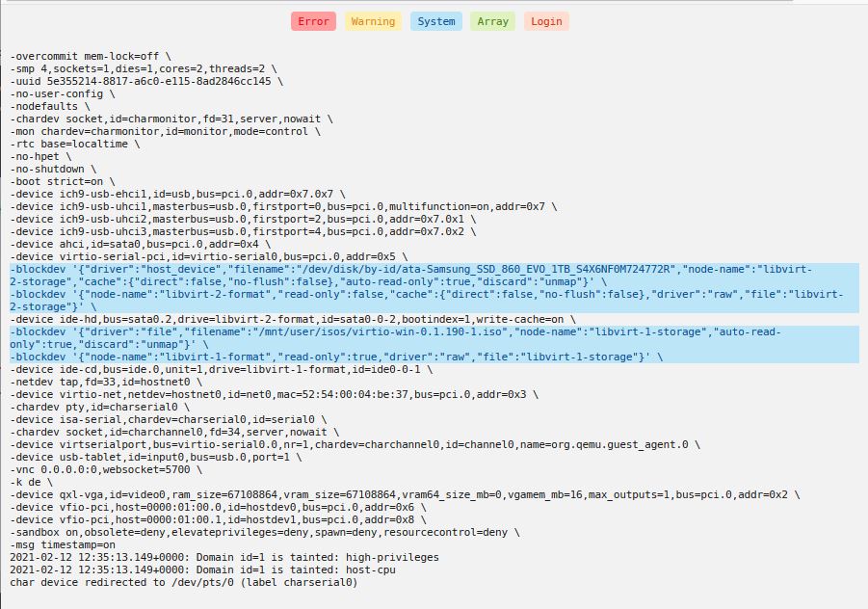This screenshot has width=868, height=609.
Task: Click the 'char device redirected to /dev/pts/0' line
Action: (x=184, y=582)
